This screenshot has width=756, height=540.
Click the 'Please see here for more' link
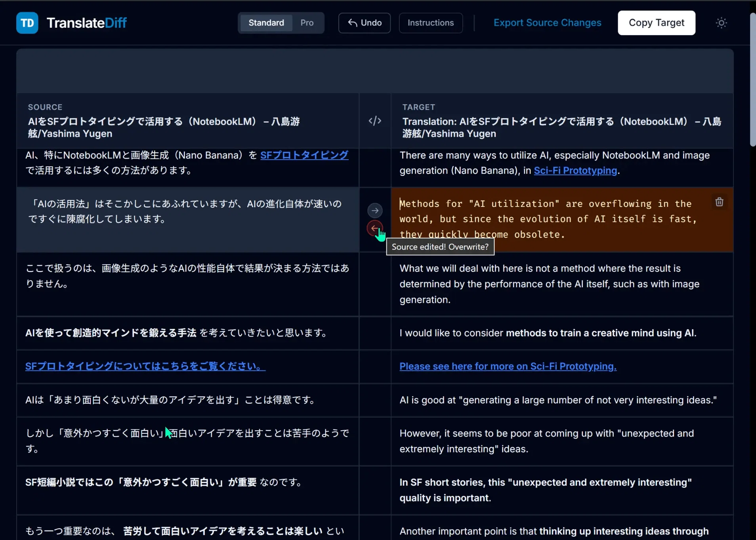pyautogui.click(x=508, y=366)
